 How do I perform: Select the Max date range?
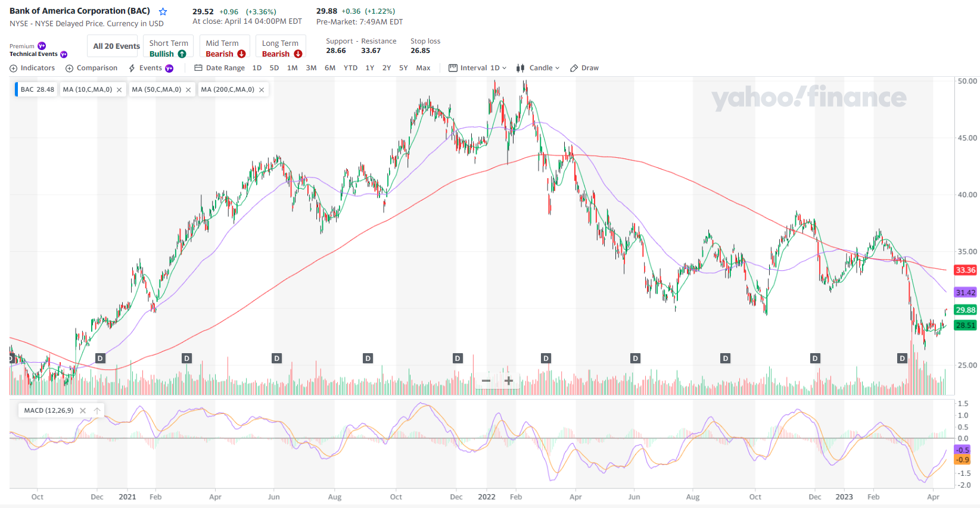pos(423,68)
